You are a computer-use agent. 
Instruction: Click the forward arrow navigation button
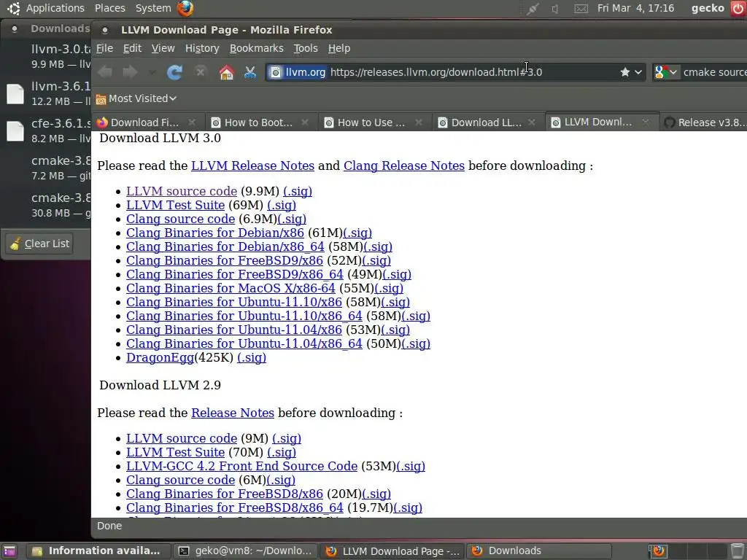[130, 72]
